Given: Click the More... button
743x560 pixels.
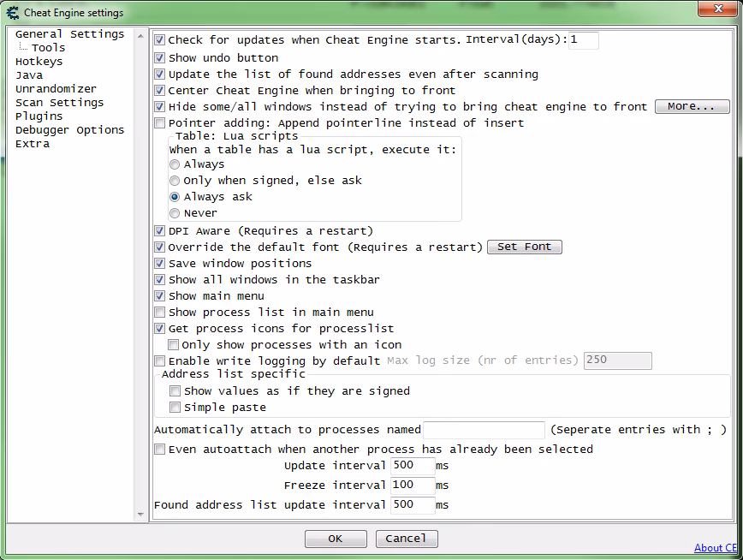Looking at the screenshot, I should (692, 107).
